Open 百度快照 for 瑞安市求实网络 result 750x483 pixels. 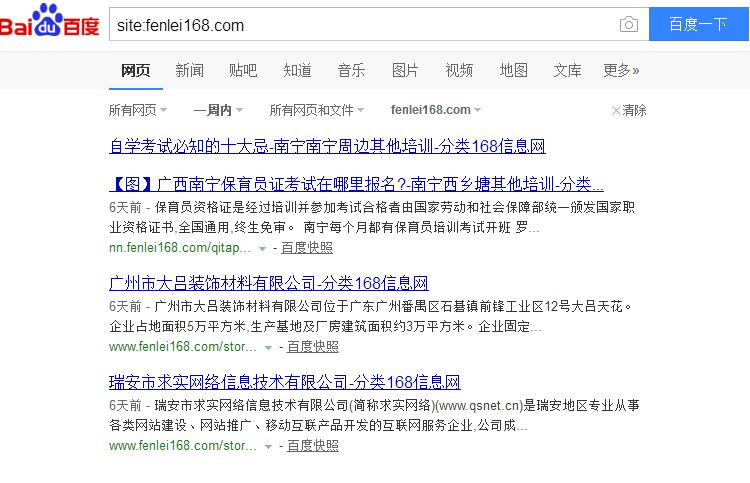pos(312,446)
